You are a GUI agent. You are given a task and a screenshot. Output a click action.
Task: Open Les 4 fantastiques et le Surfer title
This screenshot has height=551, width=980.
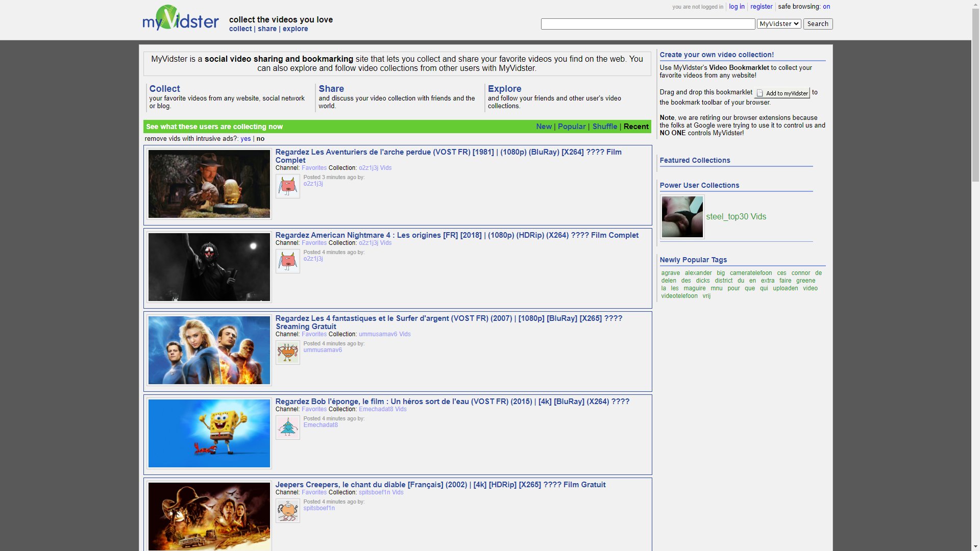pos(449,322)
